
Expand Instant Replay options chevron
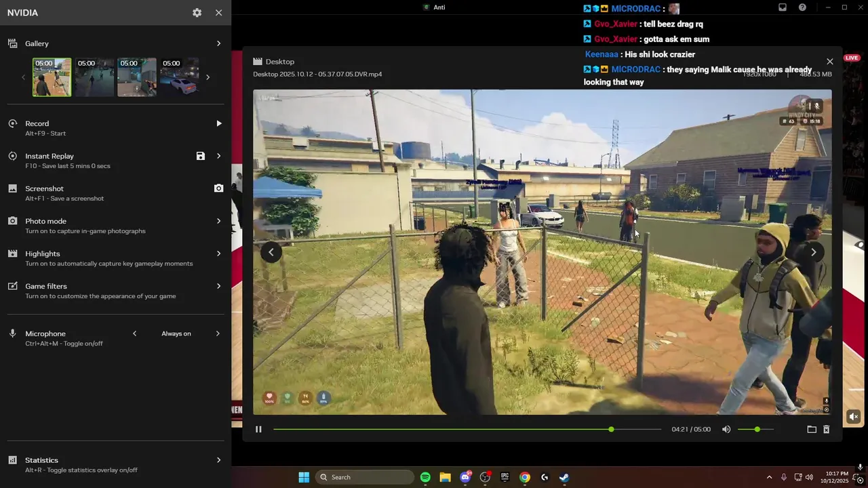218,156
